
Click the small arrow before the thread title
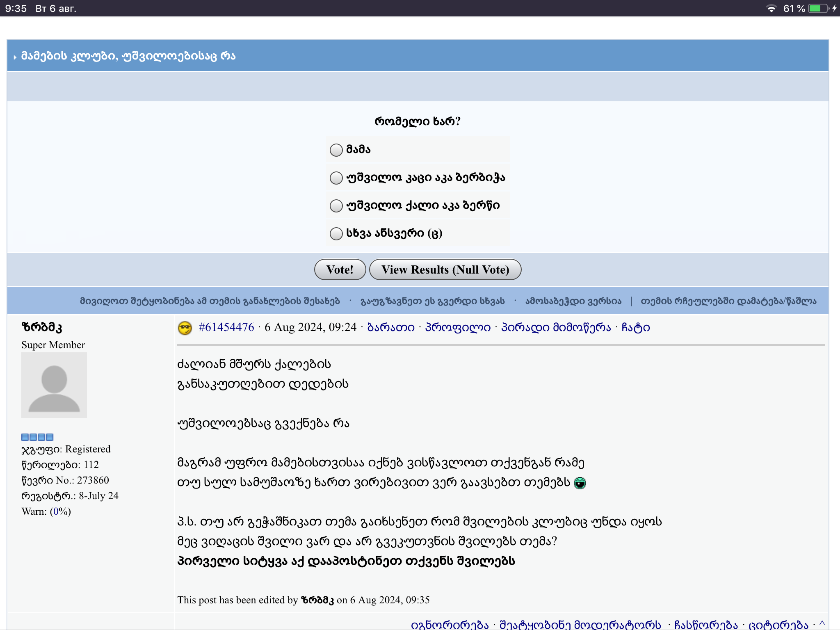[15, 57]
